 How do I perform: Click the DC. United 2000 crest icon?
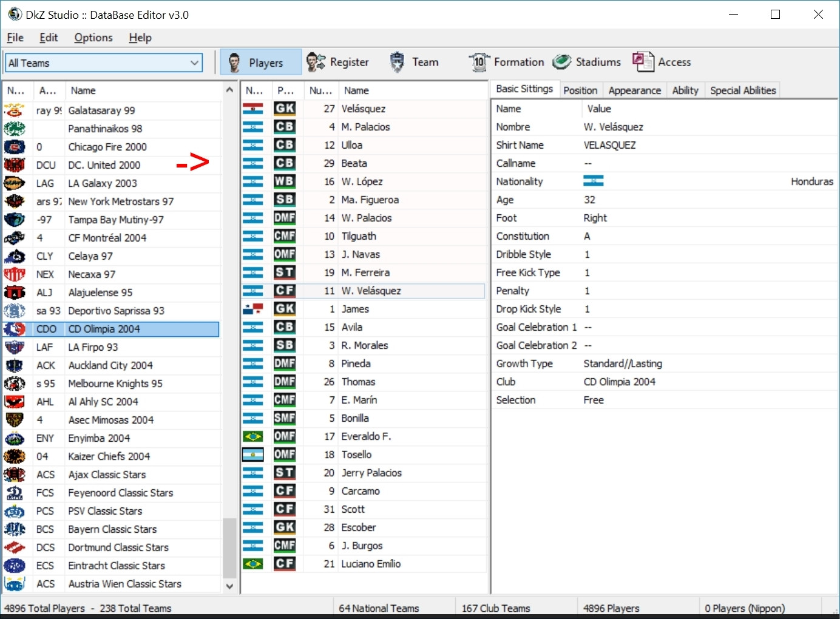15,165
